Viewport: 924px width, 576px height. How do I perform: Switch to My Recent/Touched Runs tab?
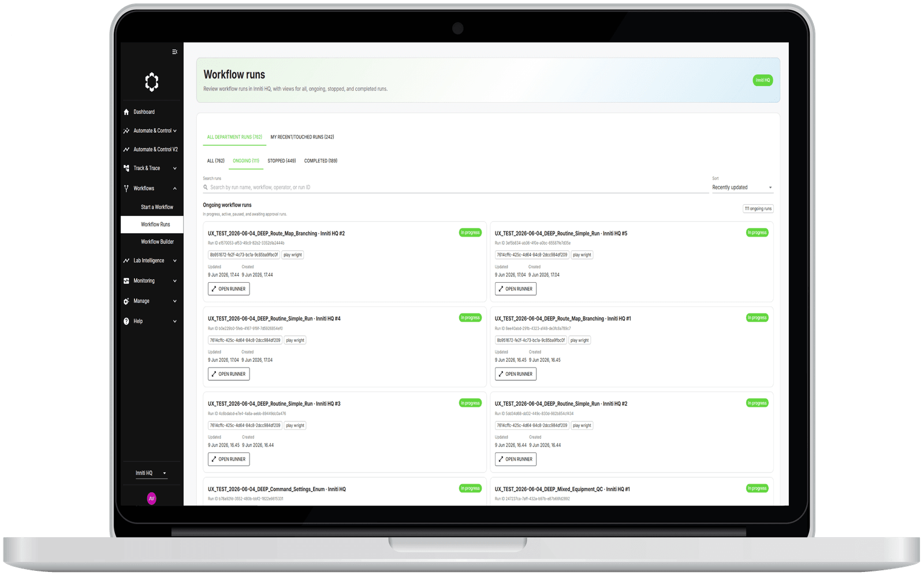click(302, 137)
